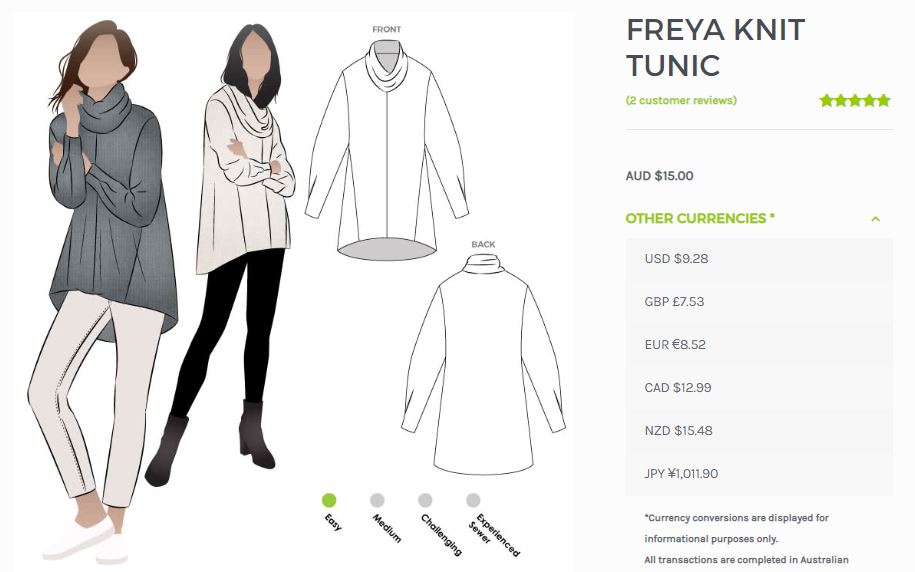Click the five green star rating
The width and height of the screenshot is (915, 572).
point(855,100)
